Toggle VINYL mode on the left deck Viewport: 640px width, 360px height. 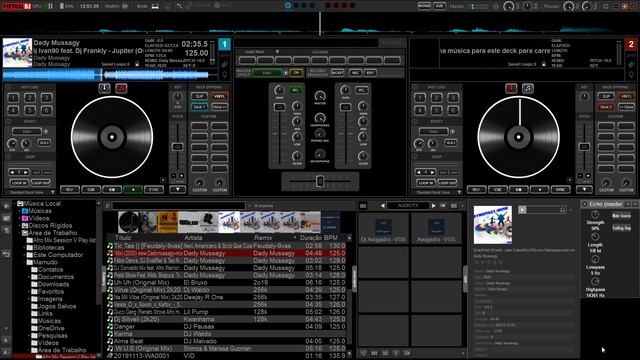[220, 96]
